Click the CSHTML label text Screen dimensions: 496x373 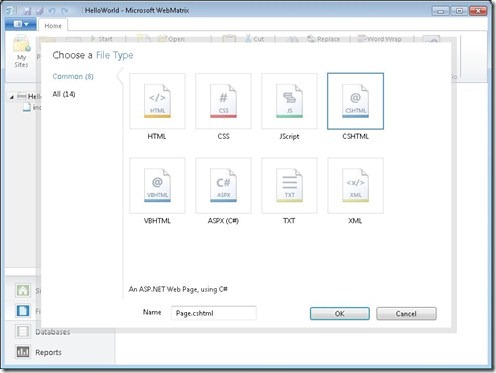point(356,136)
